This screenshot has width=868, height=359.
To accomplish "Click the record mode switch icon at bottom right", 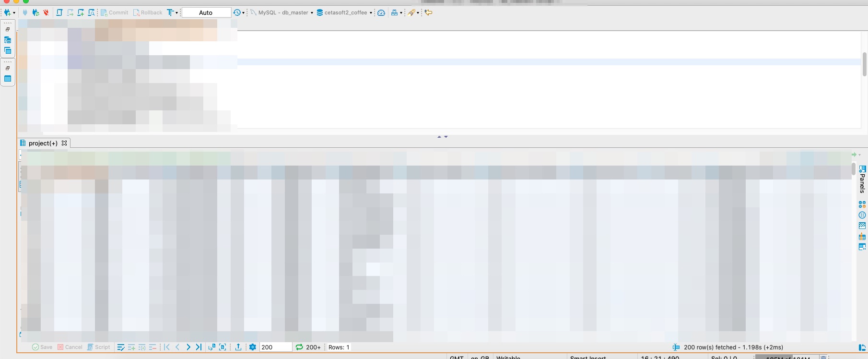I will coord(862,347).
